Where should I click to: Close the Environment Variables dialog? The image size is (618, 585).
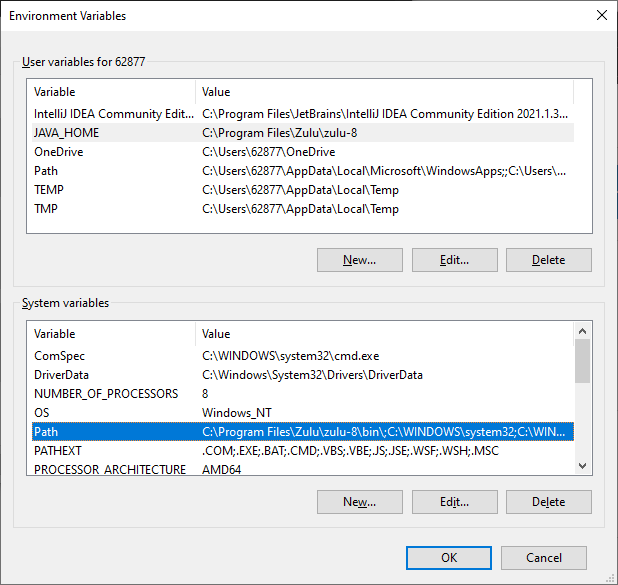tap(601, 15)
